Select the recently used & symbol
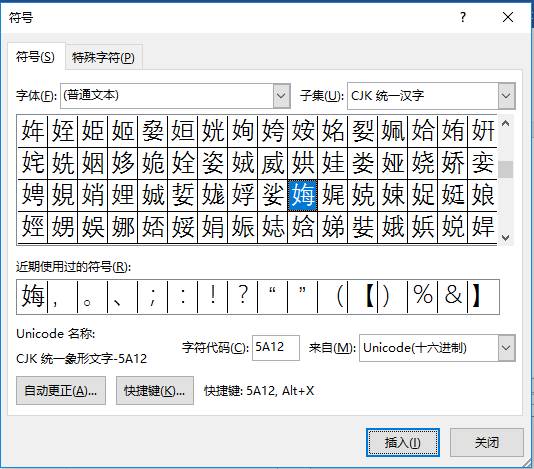Viewport: 534px width, 469px height. 453,296
